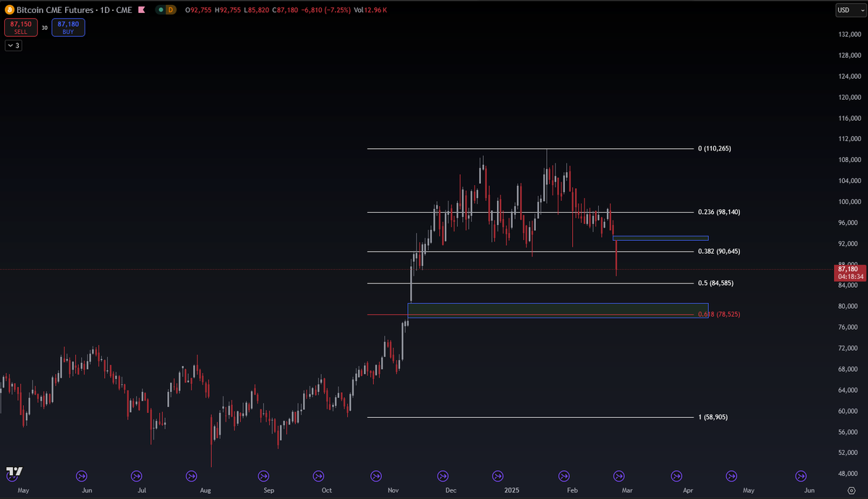Click the purple event marker near Aug
This screenshot has width=868, height=499.
191,476
